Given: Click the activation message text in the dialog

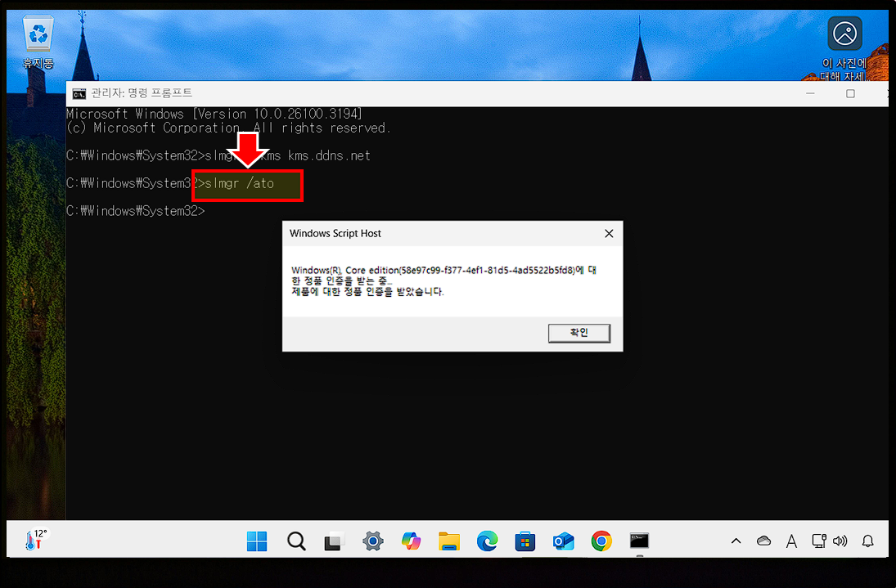Looking at the screenshot, I should click(x=443, y=281).
